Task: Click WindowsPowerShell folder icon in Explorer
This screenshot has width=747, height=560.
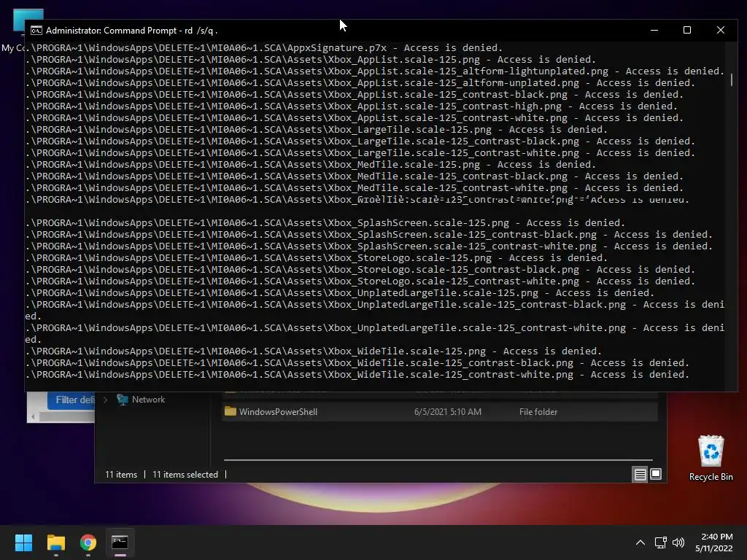Action: pyautogui.click(x=230, y=411)
